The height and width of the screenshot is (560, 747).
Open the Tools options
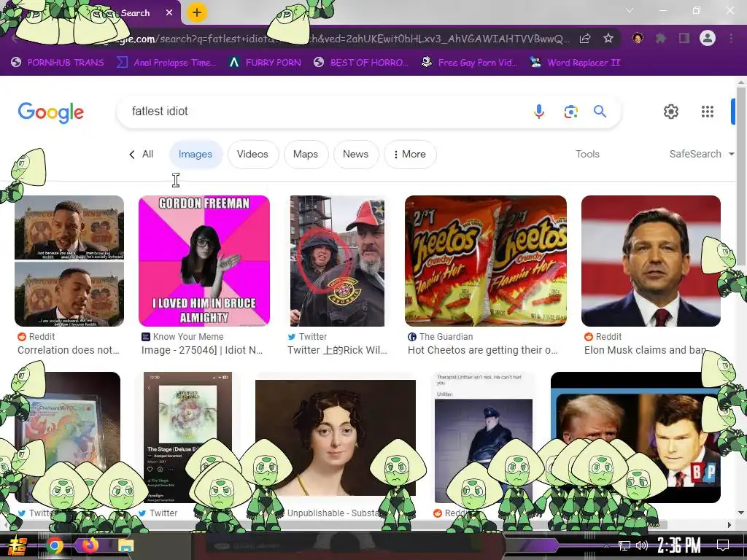[587, 154]
